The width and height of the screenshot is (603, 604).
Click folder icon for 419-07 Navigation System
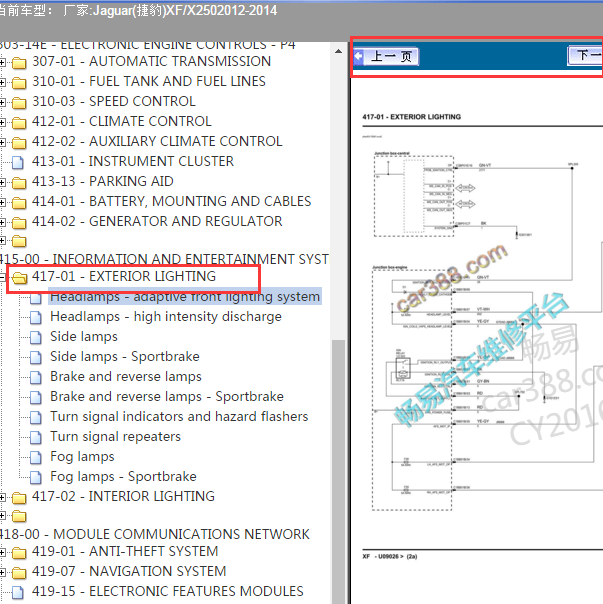pos(19,573)
